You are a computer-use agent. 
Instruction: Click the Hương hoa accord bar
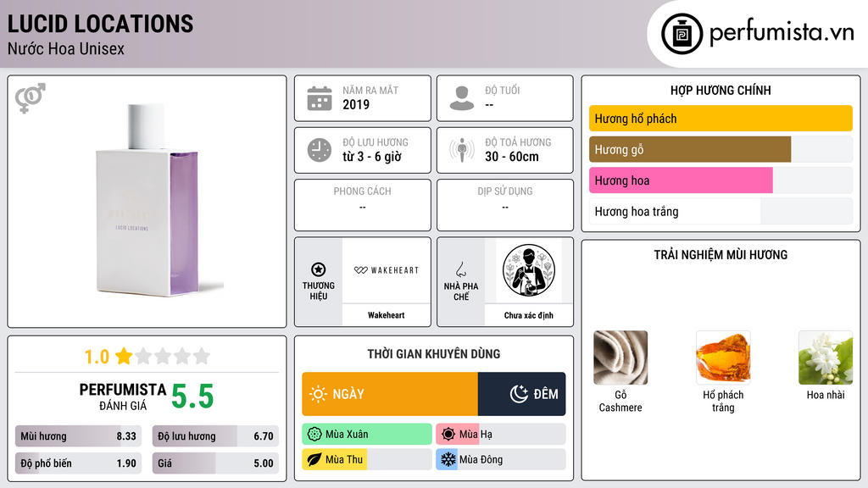721,180
